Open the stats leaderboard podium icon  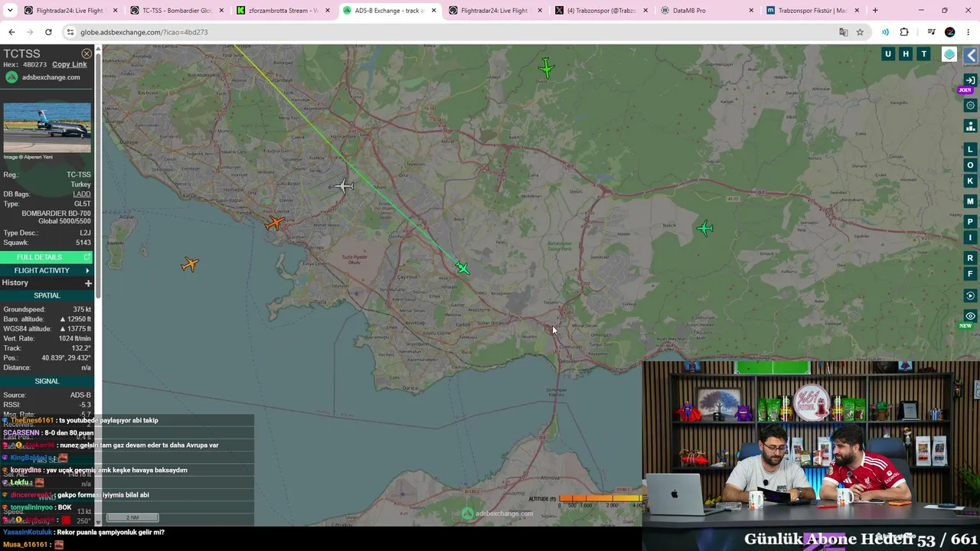(971, 126)
